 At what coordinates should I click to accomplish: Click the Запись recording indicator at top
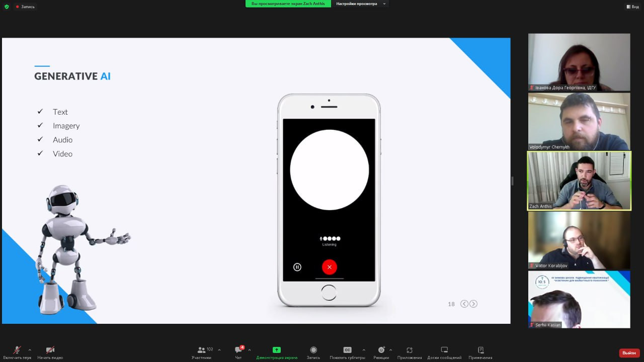(25, 7)
